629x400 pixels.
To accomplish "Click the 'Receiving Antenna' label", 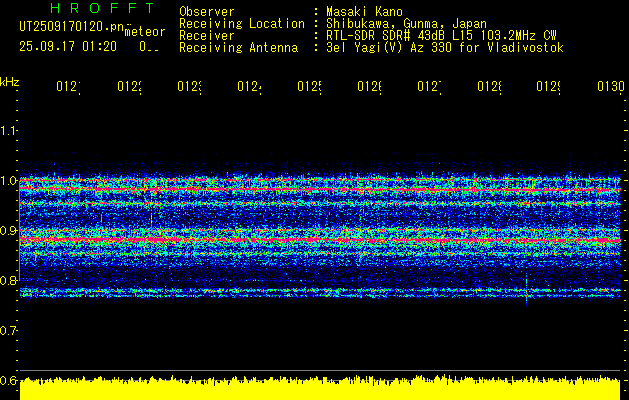I will [x=239, y=48].
